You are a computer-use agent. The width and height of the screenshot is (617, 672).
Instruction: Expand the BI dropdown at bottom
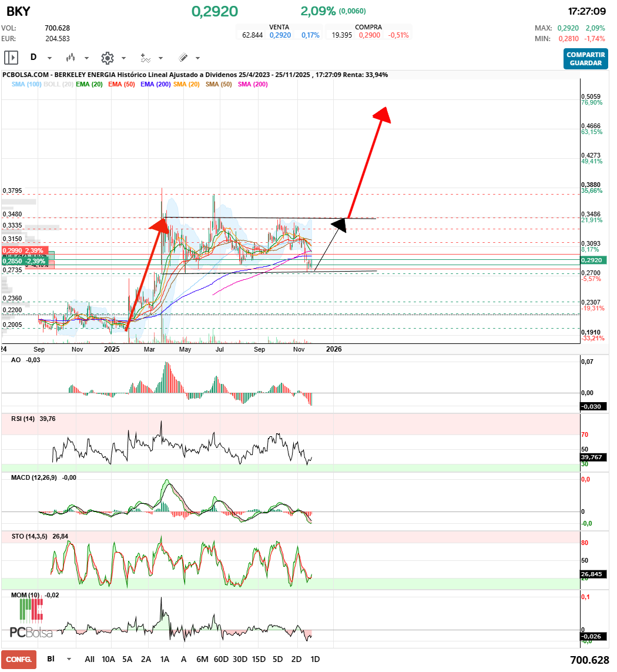point(69,659)
